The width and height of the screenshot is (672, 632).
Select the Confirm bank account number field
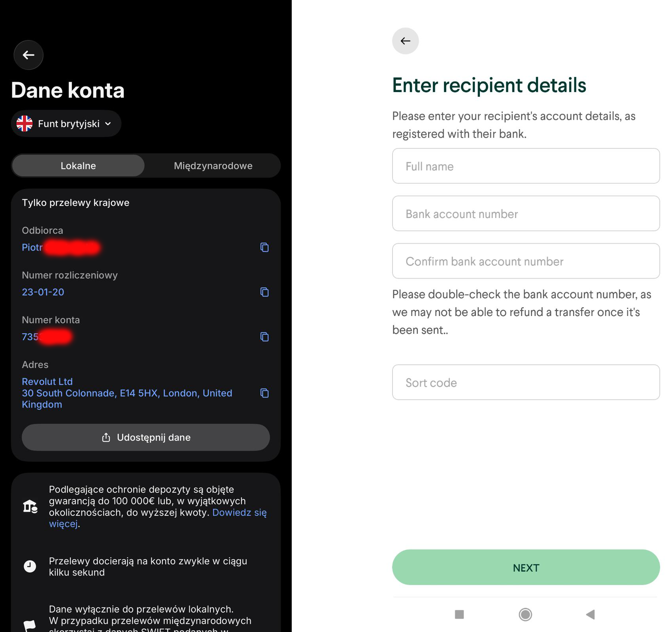pyautogui.click(x=526, y=261)
